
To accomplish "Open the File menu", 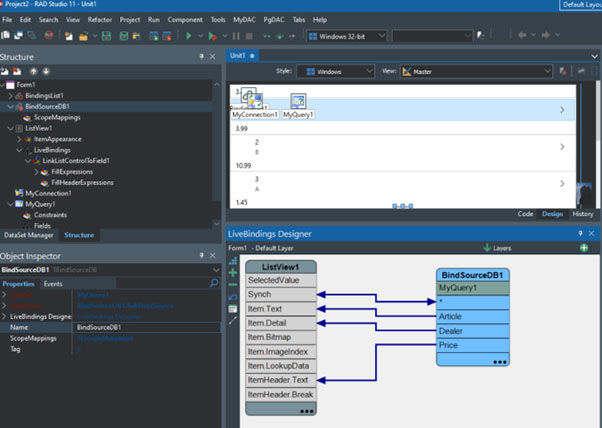I will [x=7, y=20].
